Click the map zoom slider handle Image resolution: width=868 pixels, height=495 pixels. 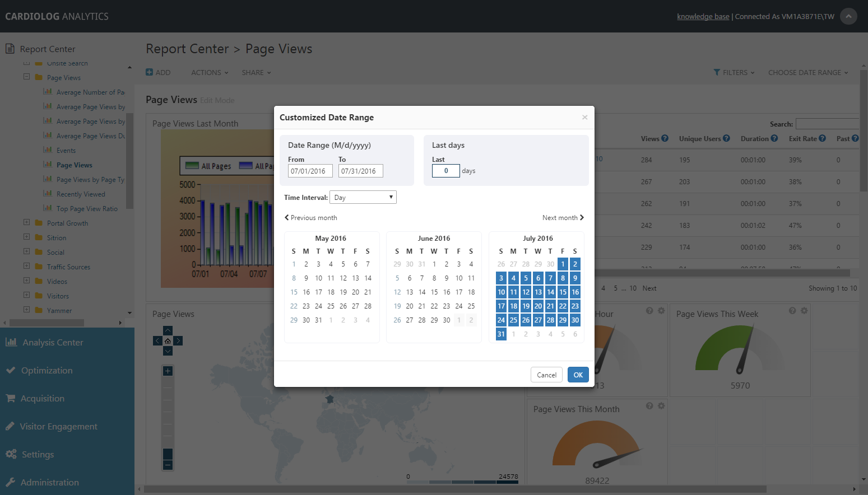coord(168,454)
